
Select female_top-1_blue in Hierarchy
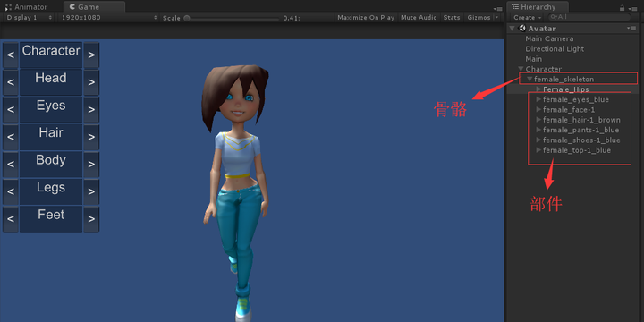pyautogui.click(x=577, y=150)
